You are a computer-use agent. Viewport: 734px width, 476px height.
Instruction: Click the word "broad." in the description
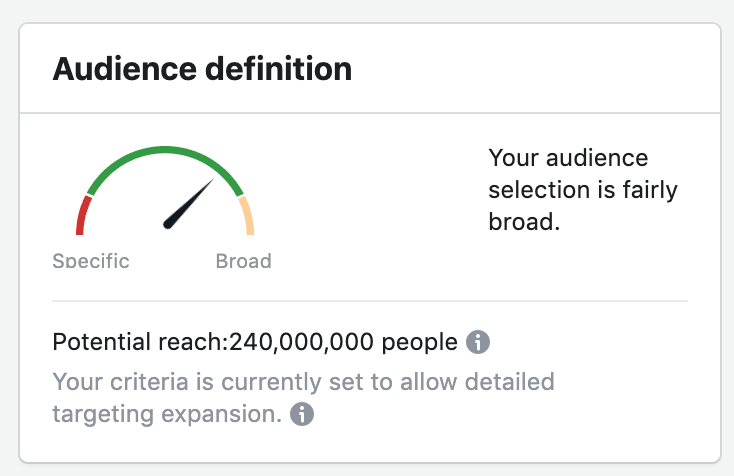523,221
